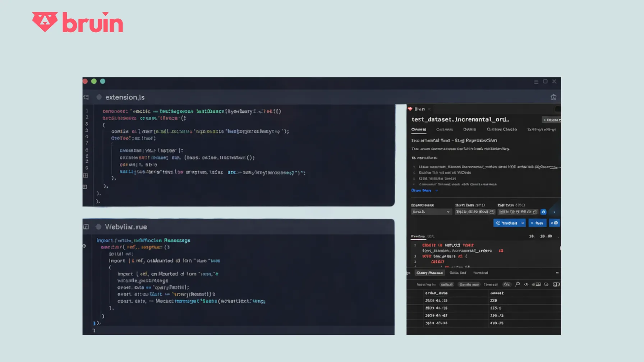The image size is (644, 362).
Task: Click the order_date column header
Action: [436, 293]
